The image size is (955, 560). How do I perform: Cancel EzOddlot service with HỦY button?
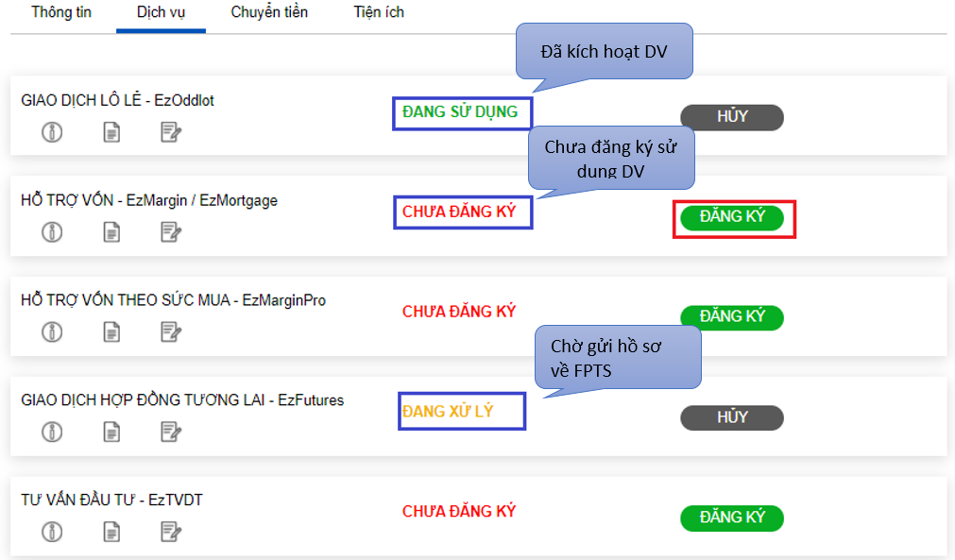(732, 117)
